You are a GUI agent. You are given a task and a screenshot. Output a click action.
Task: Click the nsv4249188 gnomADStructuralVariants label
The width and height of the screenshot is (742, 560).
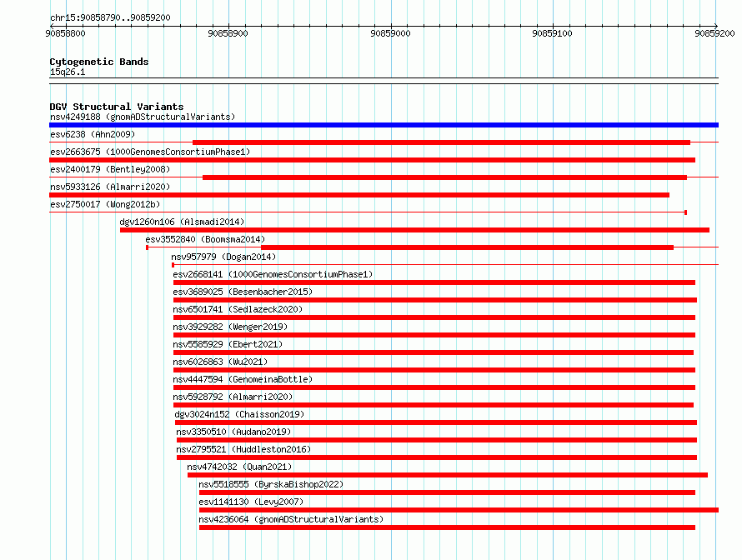(x=143, y=117)
